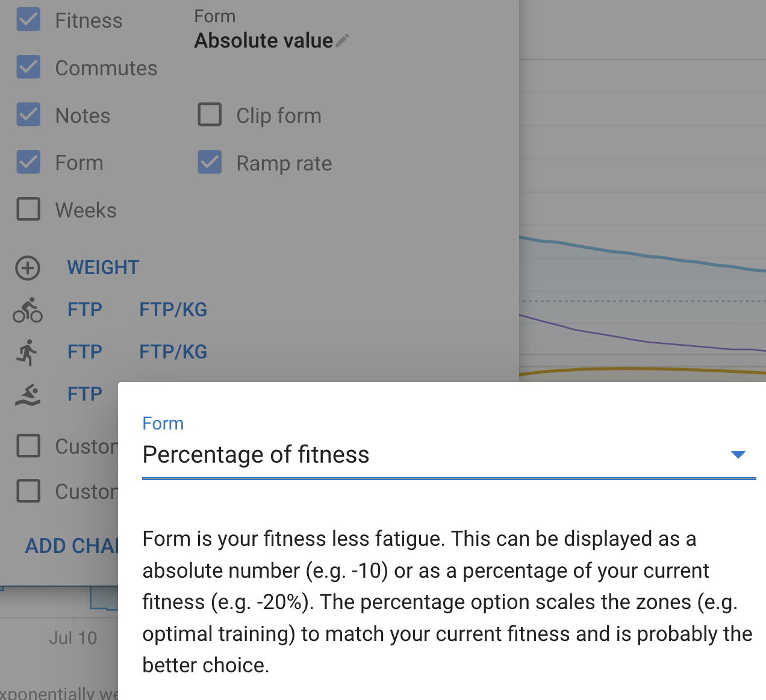Click the swimming figure icon
The height and width of the screenshot is (700, 766).
pyautogui.click(x=28, y=395)
